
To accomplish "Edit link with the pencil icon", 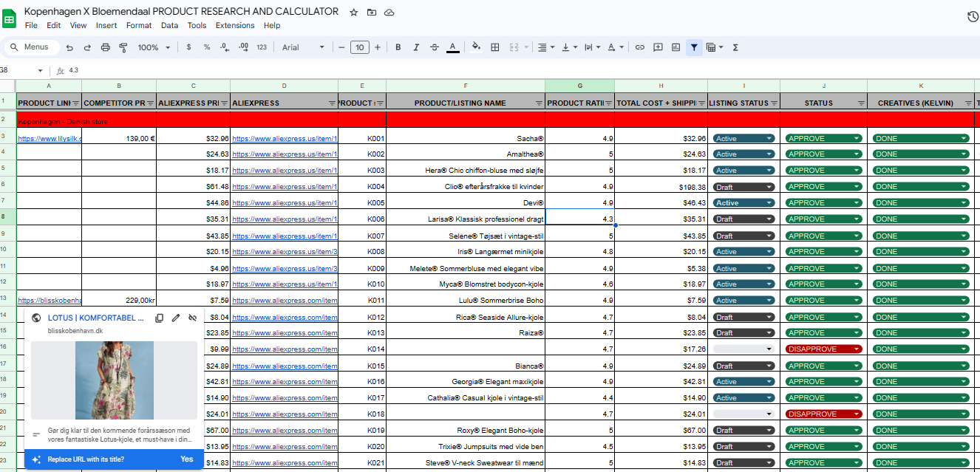I will click(x=176, y=318).
